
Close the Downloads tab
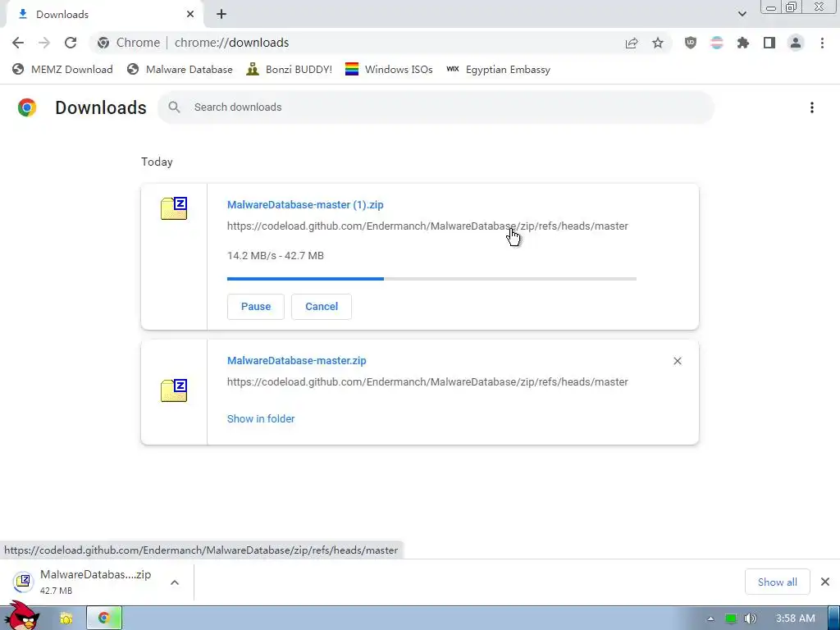coord(190,15)
